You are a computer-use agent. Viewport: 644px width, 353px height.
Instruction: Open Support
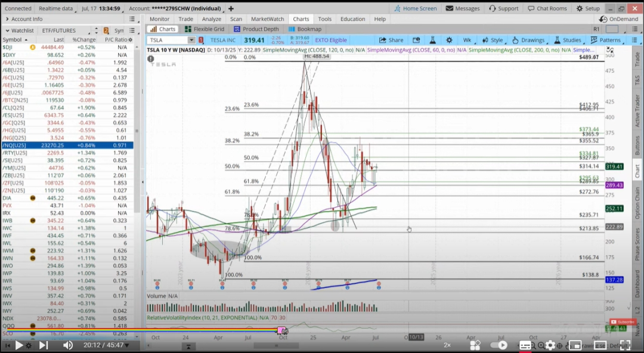click(504, 8)
